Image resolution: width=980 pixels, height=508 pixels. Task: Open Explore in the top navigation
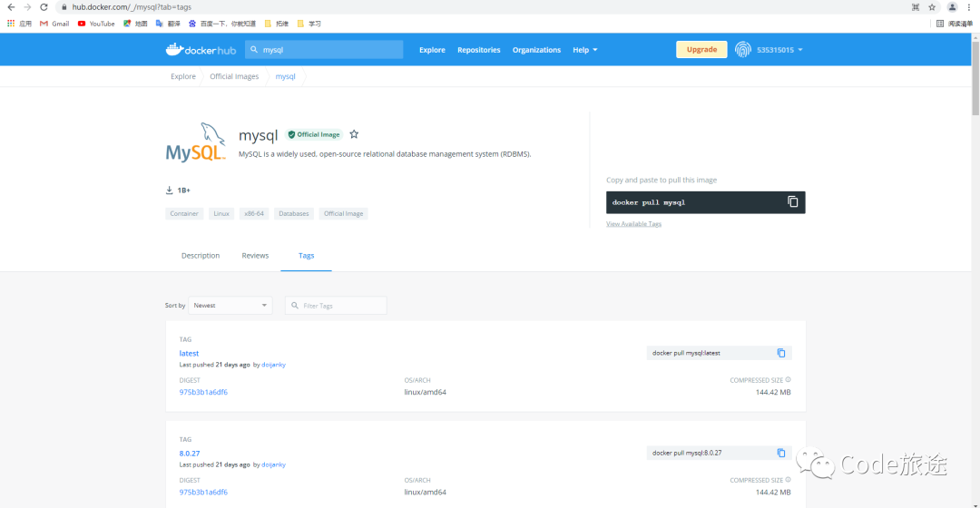[x=432, y=50]
